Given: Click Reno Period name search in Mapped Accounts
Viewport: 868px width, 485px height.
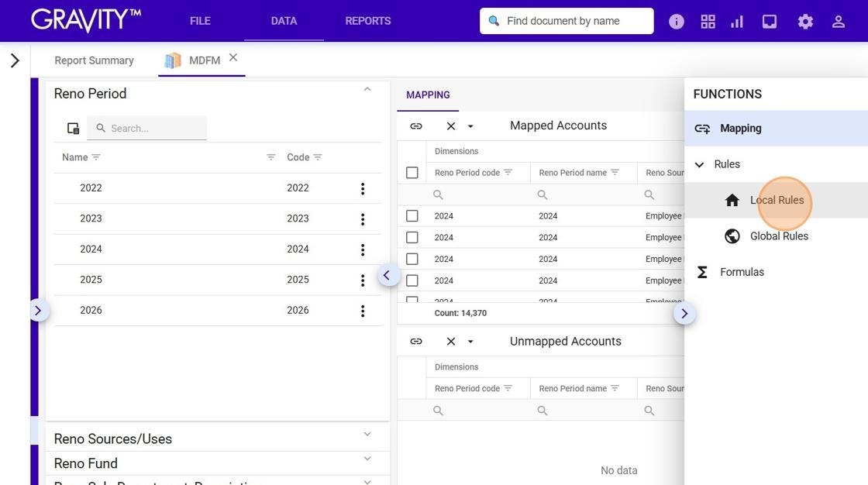Looking at the screenshot, I should click(584, 195).
